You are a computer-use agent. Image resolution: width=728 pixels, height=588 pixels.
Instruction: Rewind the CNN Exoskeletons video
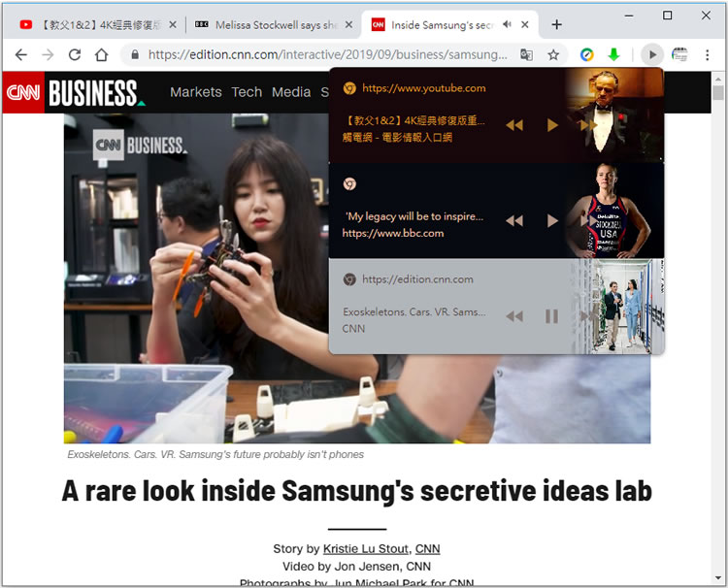point(514,316)
